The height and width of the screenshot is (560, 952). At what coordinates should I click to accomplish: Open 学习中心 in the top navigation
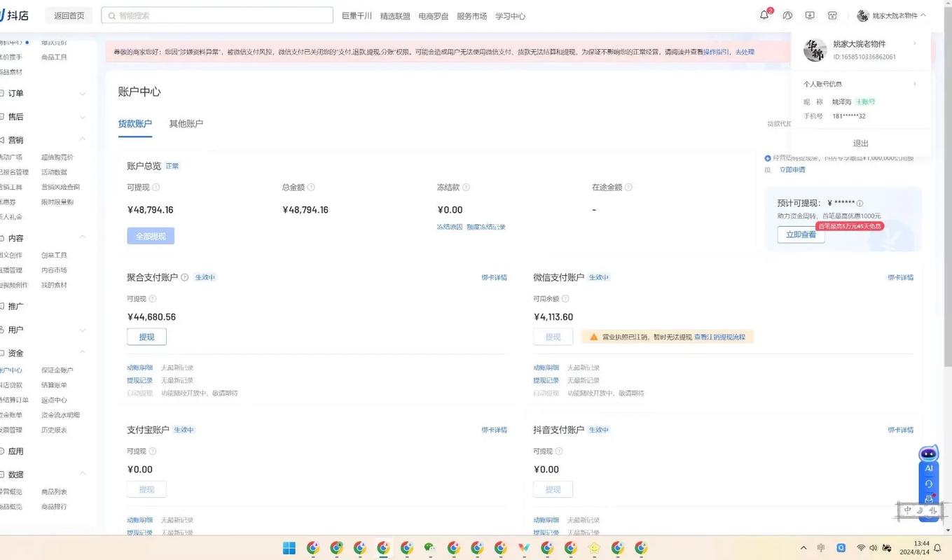(510, 15)
